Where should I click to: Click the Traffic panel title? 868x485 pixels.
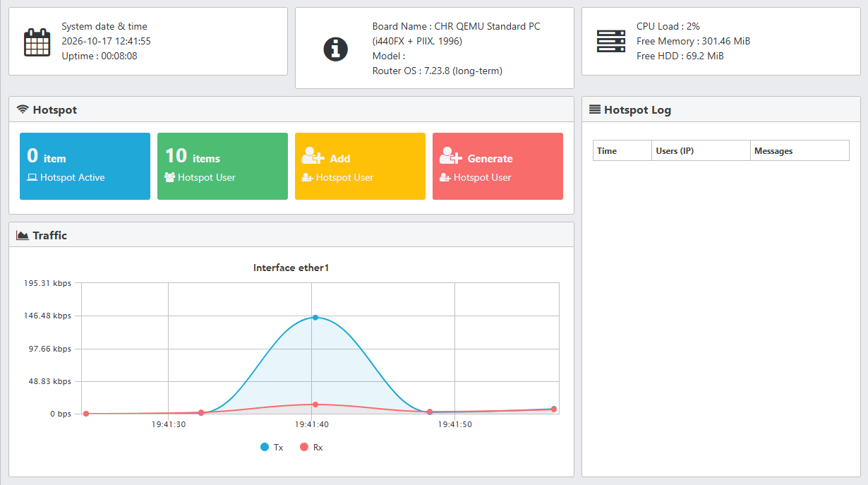(50, 235)
